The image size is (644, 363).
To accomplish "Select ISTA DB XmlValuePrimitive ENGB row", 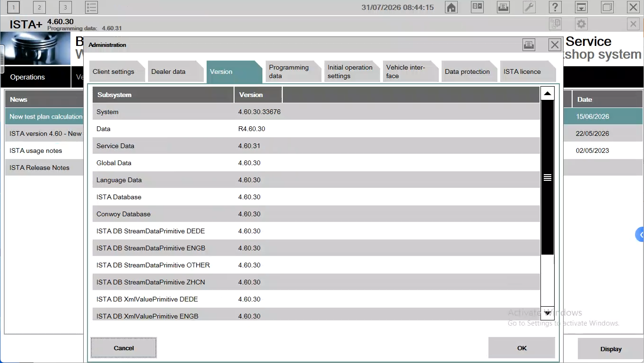I will point(316,314).
